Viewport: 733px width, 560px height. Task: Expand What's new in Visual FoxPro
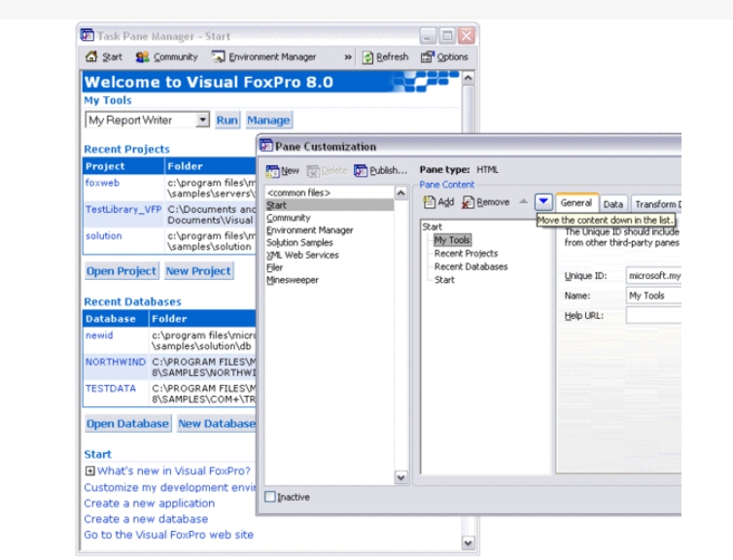(x=89, y=471)
